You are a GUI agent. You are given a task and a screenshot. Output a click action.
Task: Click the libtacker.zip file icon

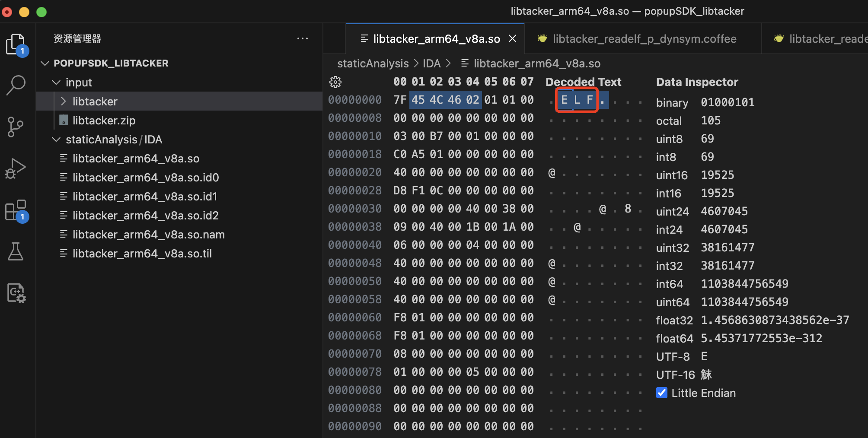[x=64, y=120]
